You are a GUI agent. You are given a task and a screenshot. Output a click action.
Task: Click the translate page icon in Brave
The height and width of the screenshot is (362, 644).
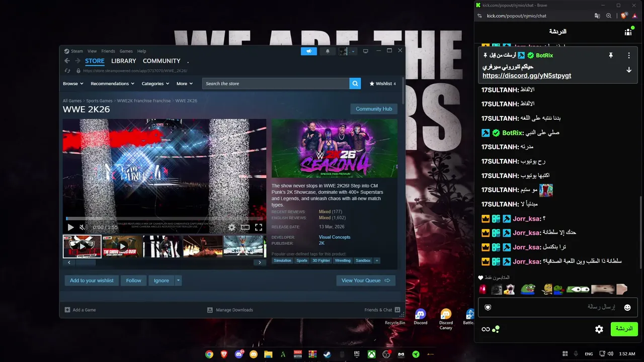(597, 16)
